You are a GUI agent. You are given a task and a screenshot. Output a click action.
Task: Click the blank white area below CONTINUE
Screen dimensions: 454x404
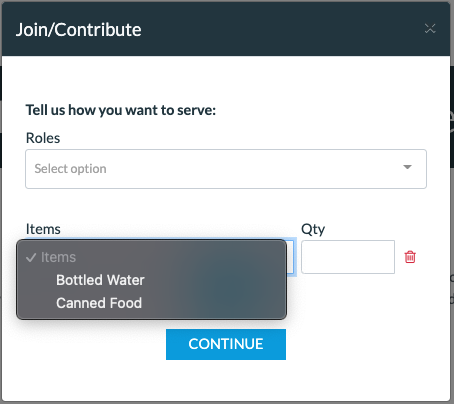226,380
